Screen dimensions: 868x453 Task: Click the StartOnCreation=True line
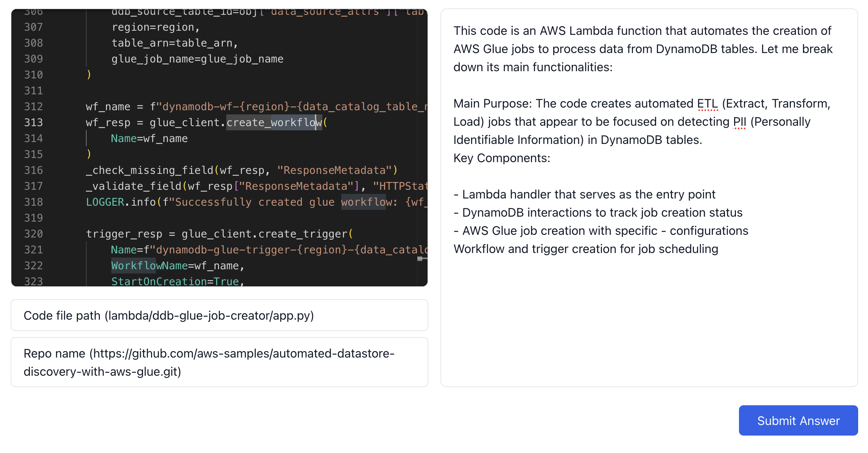point(177,281)
